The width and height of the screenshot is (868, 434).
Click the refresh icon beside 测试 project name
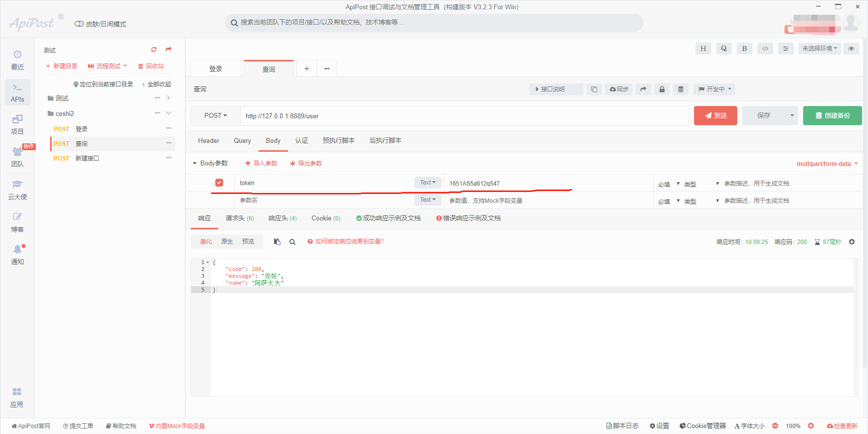pyautogui.click(x=154, y=50)
